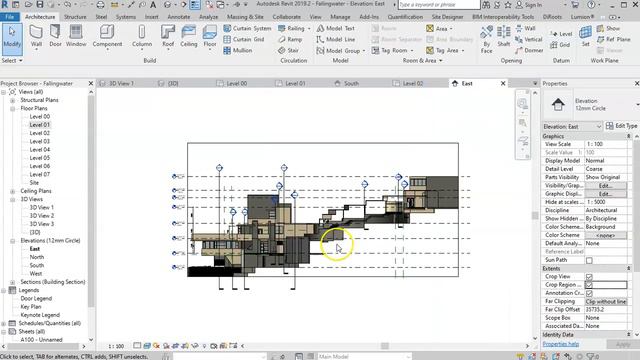Expand the Room & Area panel dropdown
Image resolution: width=640 pixels, height=360 pixels.
pos(422,60)
